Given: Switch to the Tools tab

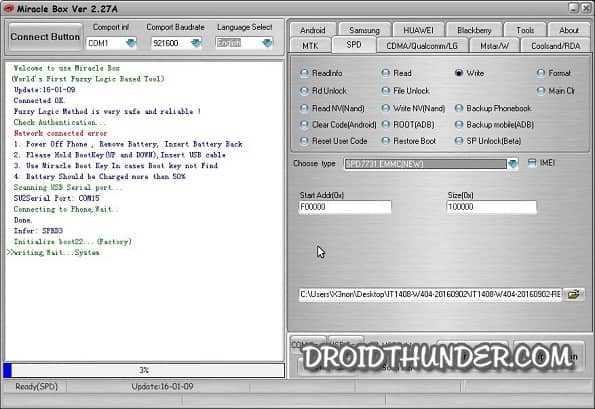Looking at the screenshot, I should [x=525, y=30].
